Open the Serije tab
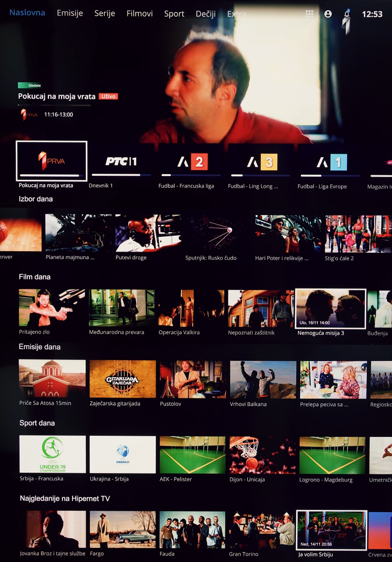 (105, 13)
